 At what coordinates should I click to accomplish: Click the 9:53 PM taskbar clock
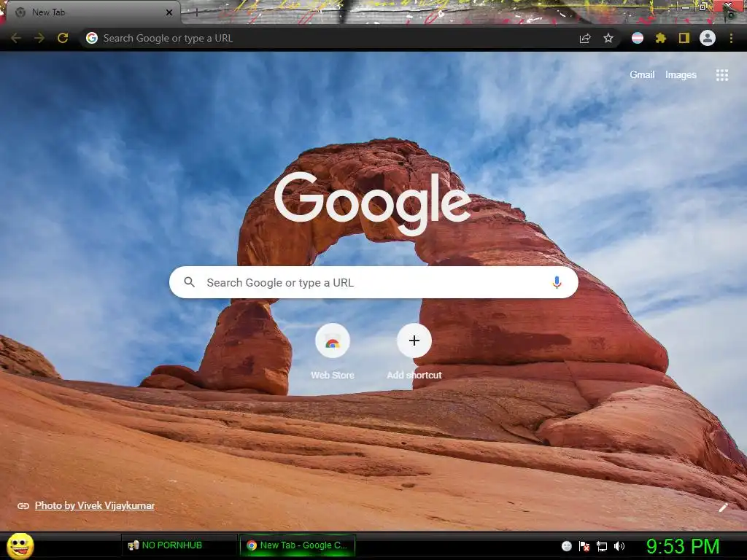[x=683, y=546]
